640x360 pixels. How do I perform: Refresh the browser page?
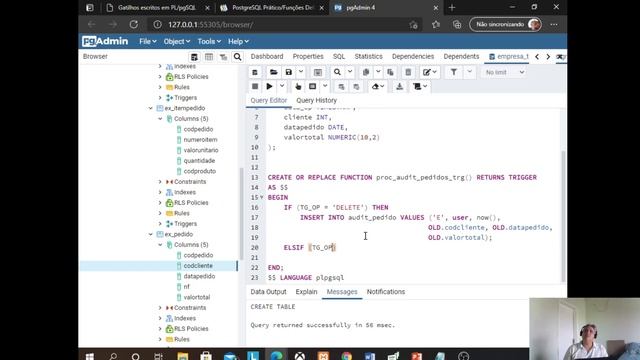[134, 24]
